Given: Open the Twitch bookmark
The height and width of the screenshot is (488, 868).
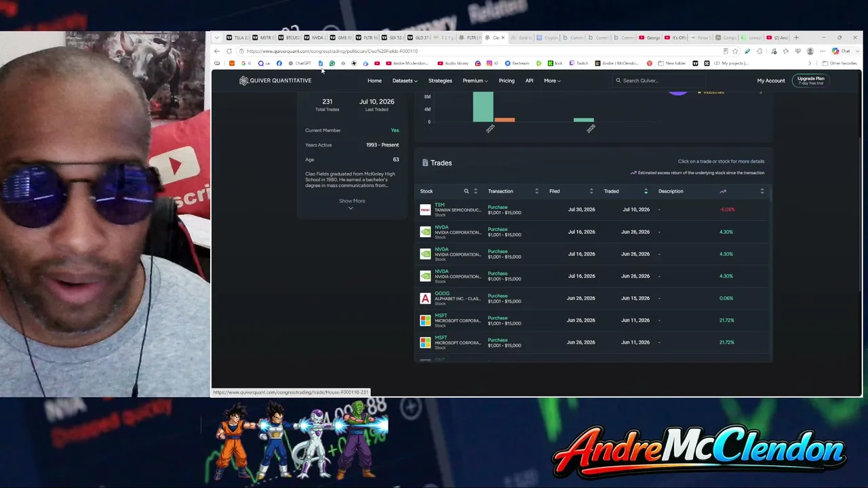Looking at the screenshot, I should click(579, 64).
